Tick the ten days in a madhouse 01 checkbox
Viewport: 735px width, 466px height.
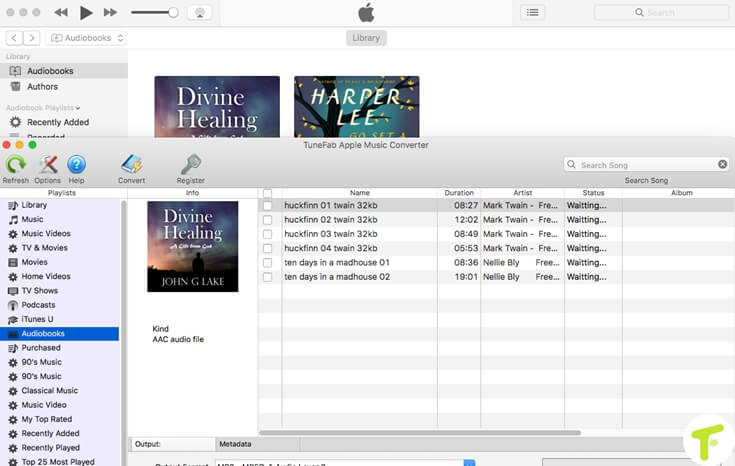point(267,262)
